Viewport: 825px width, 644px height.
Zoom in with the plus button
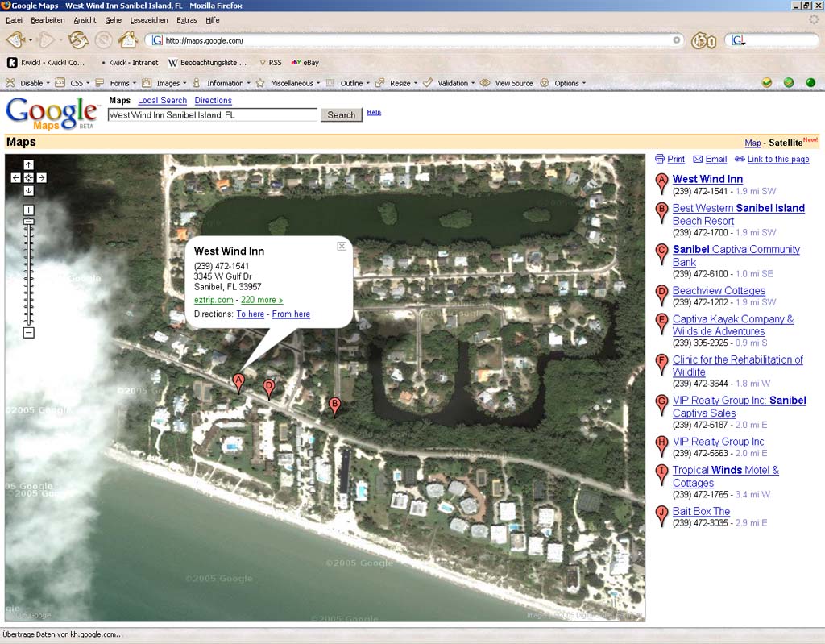(28, 210)
